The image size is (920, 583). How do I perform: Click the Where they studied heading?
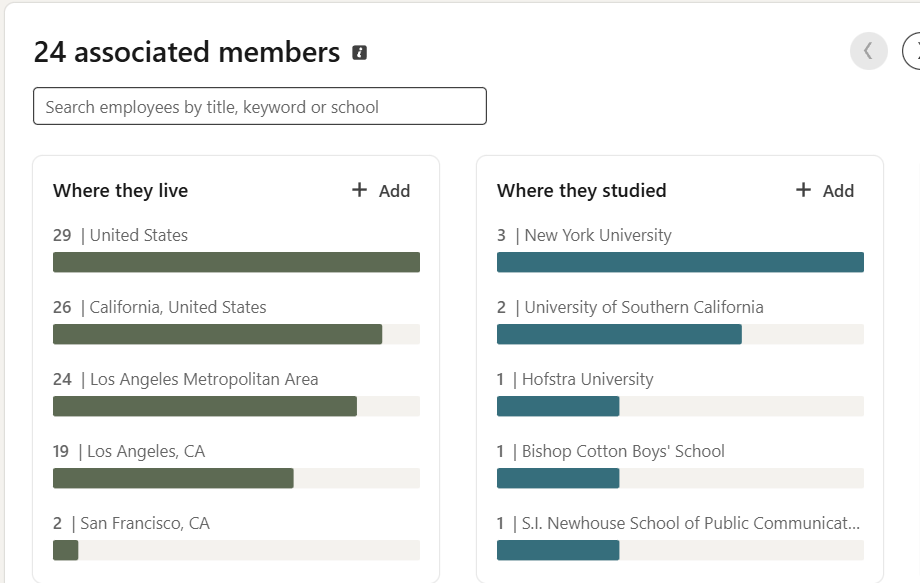[x=581, y=191]
